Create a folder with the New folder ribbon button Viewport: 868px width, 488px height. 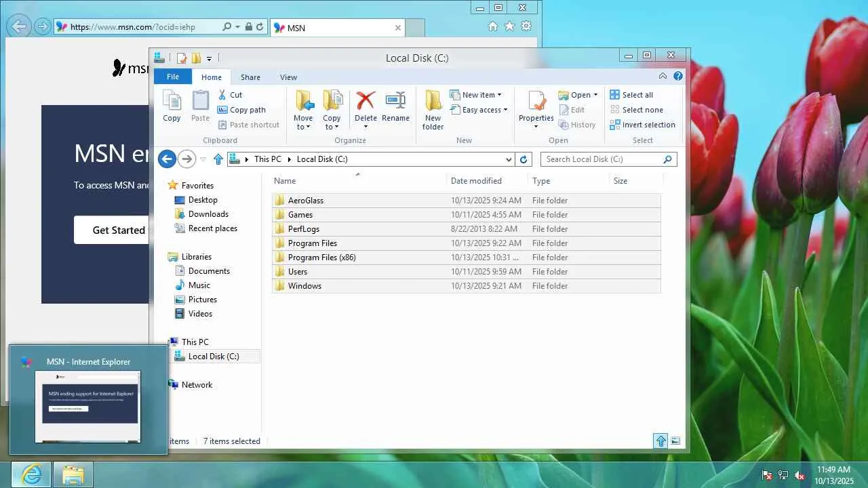pyautogui.click(x=433, y=110)
